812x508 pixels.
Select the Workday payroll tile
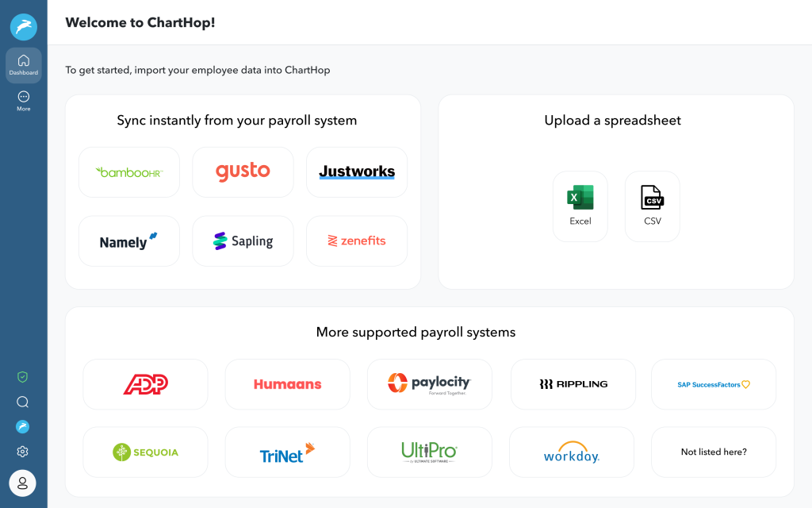(572, 452)
